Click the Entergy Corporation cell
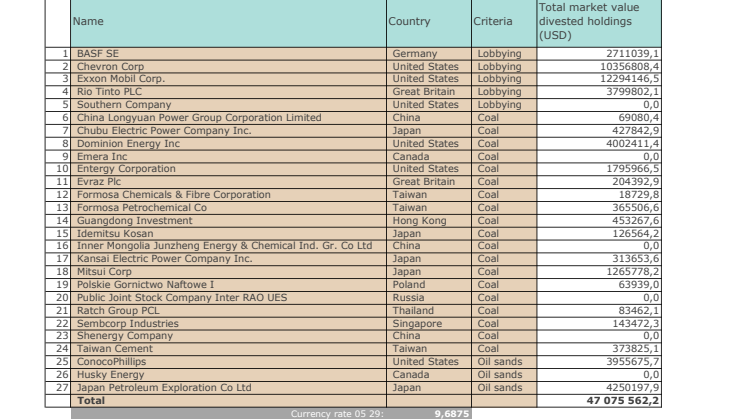Image resolution: width=746 pixels, height=419 pixels. 228,169
